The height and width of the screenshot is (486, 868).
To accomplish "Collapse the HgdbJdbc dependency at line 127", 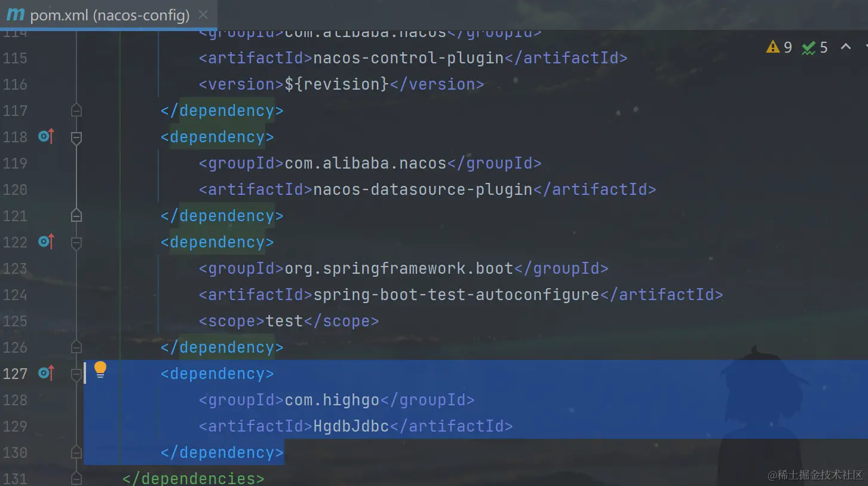I will (76, 375).
